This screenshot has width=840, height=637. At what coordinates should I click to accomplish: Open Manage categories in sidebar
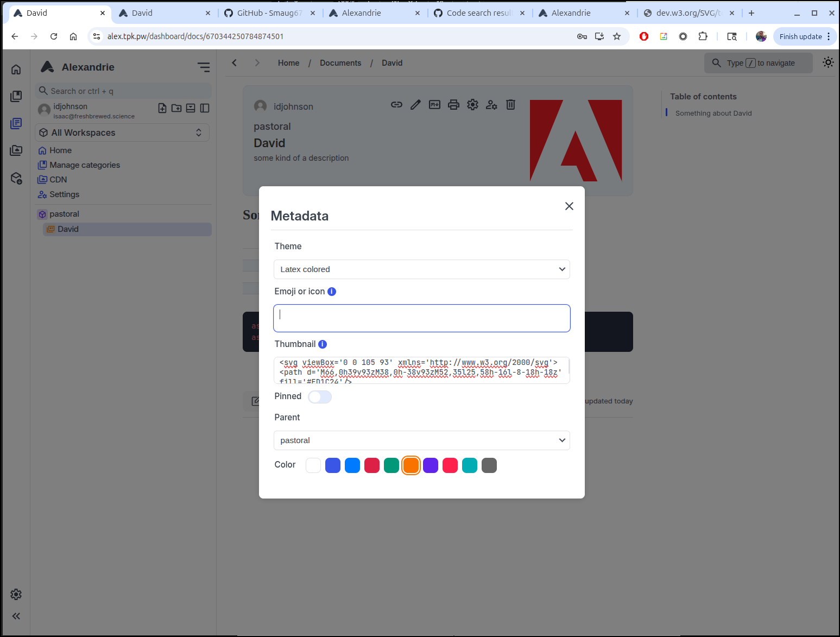[x=85, y=165]
